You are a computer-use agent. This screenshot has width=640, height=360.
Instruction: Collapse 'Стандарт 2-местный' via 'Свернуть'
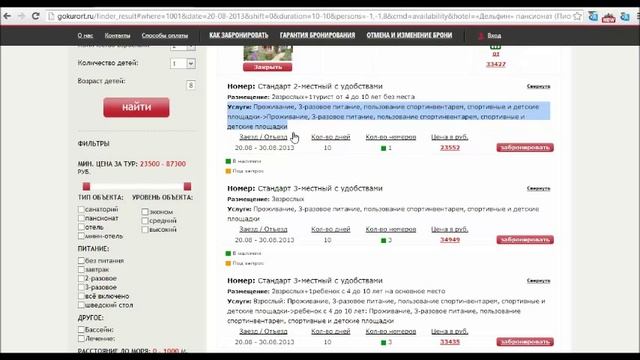tap(538, 87)
